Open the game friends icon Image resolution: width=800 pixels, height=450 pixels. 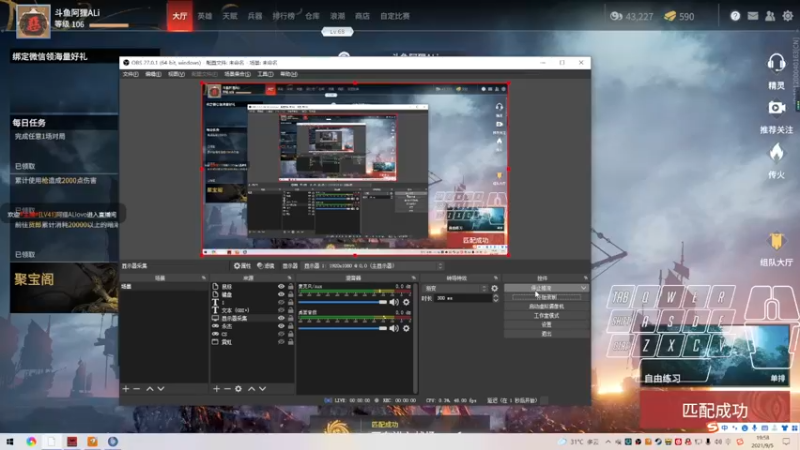tap(770, 16)
